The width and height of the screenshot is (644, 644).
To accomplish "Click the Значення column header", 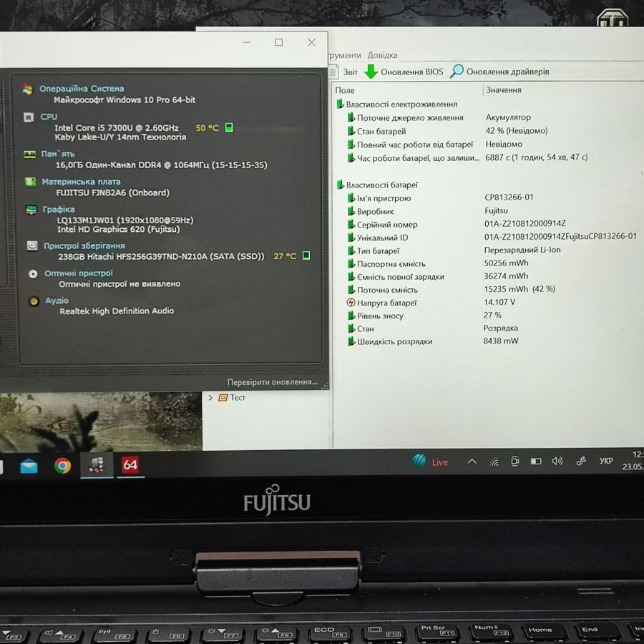I will [x=504, y=89].
